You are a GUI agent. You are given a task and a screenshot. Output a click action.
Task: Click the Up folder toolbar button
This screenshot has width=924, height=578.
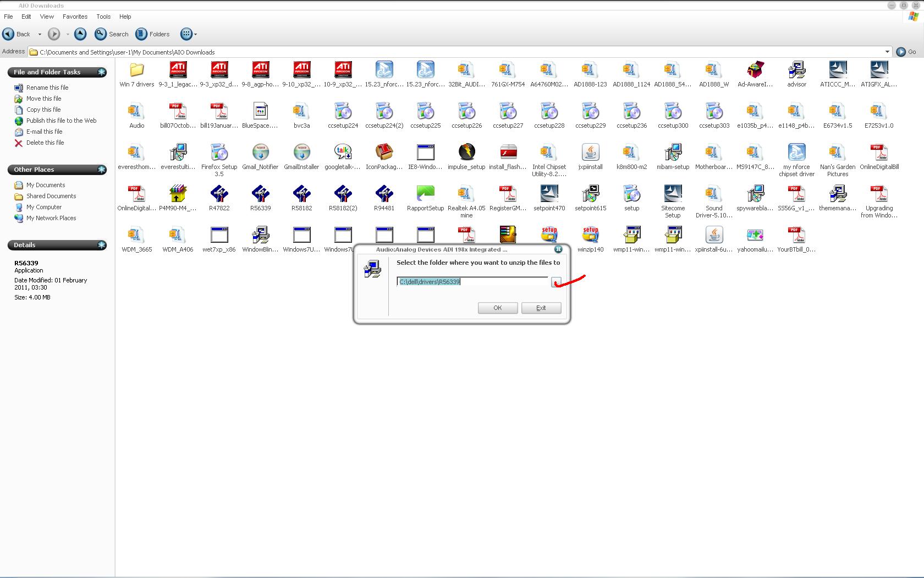(x=80, y=34)
